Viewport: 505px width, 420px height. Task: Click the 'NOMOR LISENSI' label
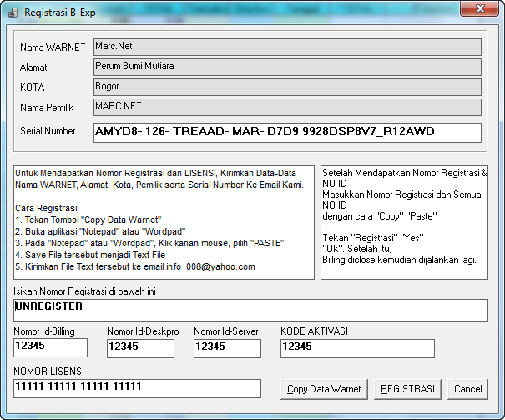coord(48,372)
